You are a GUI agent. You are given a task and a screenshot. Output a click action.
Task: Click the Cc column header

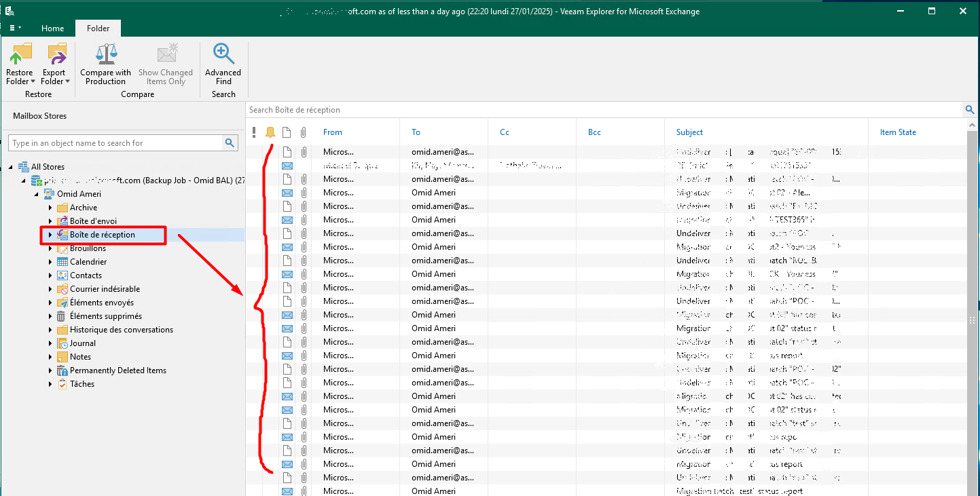pyautogui.click(x=505, y=132)
